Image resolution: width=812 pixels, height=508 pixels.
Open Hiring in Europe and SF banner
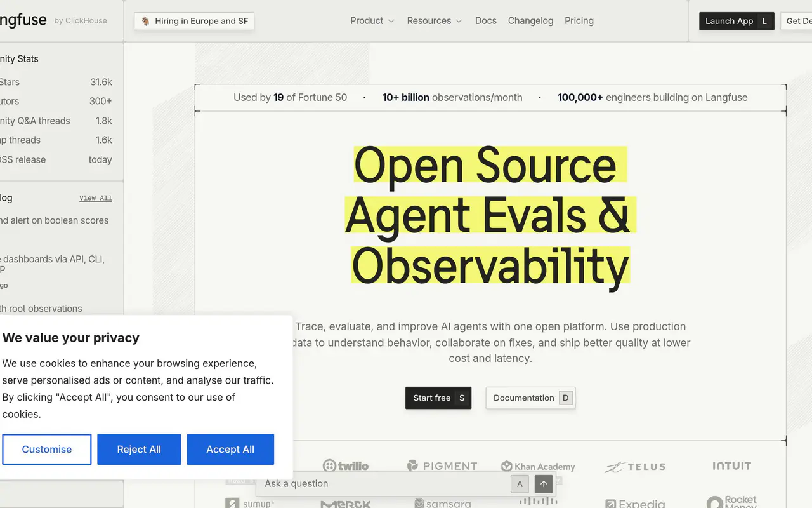pyautogui.click(x=194, y=21)
